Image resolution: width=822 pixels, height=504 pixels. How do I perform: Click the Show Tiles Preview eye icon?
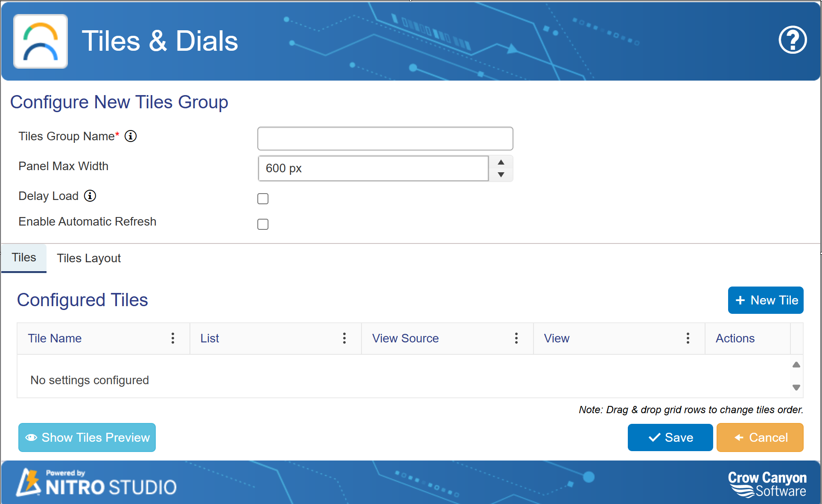[32, 437]
